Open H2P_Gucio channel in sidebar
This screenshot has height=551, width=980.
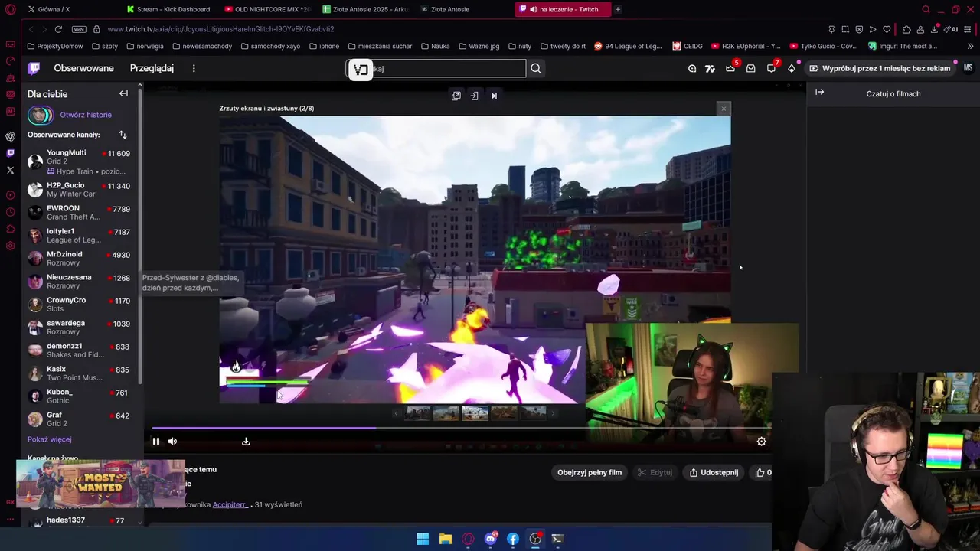[80, 189]
